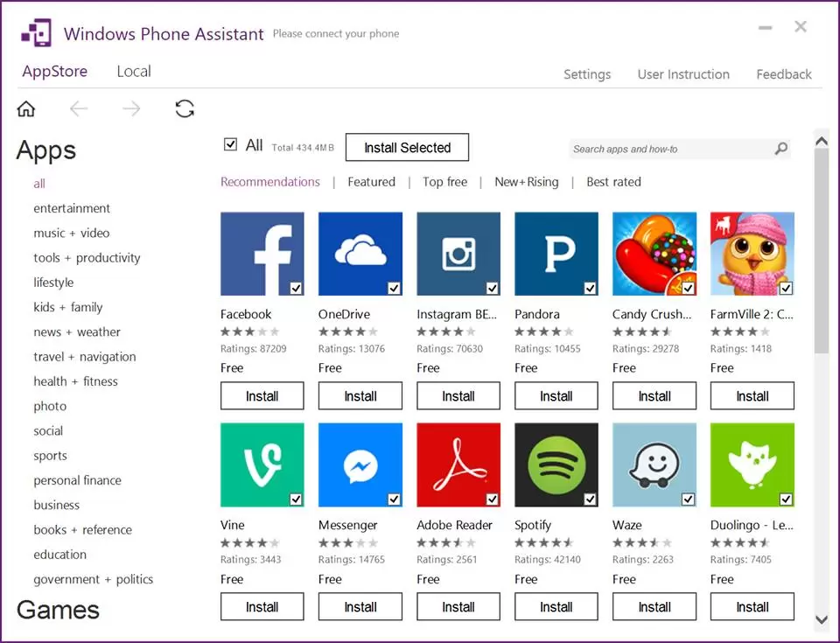Click the search magnifier icon
Viewport: 840px width, 643px height.
tap(781, 148)
